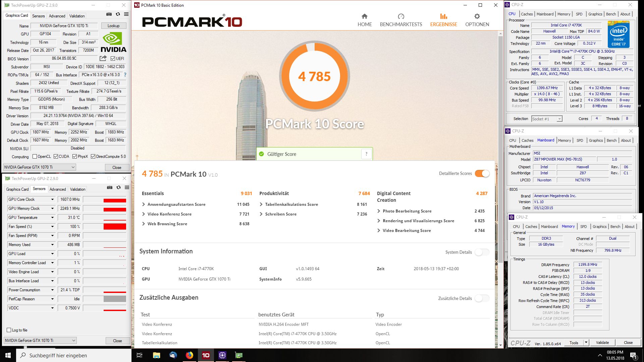Click help question mark beside Gültiger Score
The width and height of the screenshot is (644, 362).
point(366,154)
